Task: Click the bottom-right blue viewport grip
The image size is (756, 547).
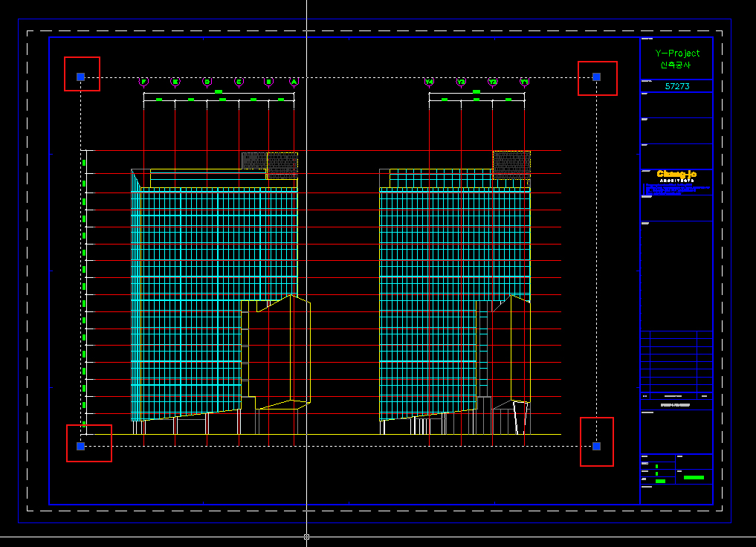Action: [596, 446]
